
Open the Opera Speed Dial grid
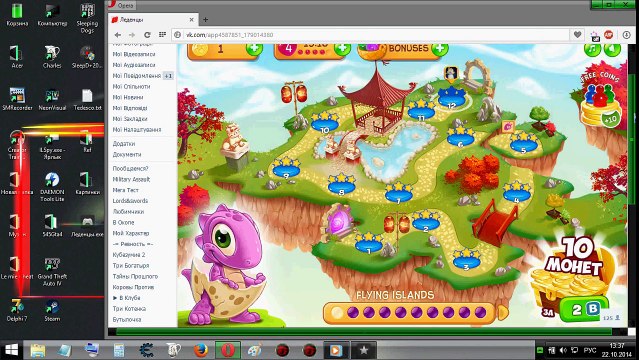click(x=162, y=35)
